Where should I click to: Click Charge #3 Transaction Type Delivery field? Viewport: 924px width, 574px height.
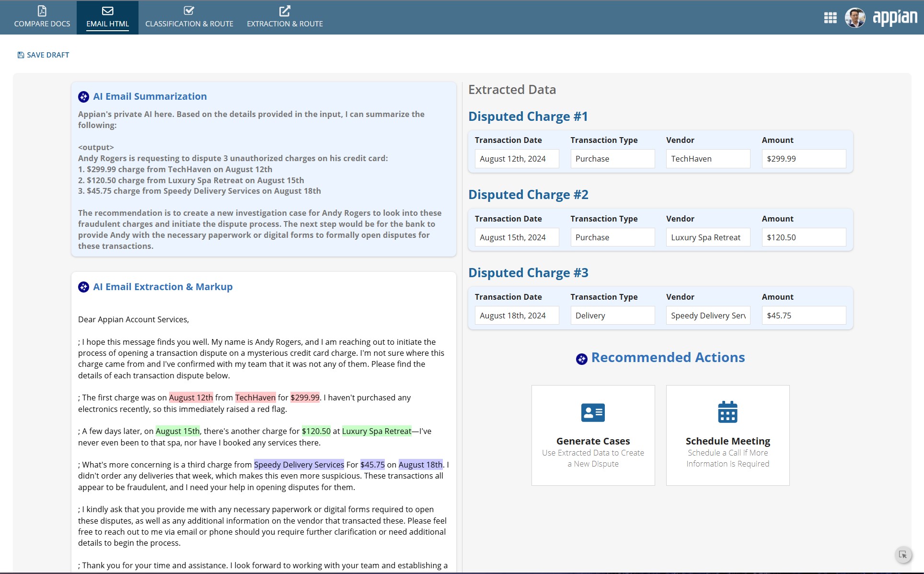point(612,316)
